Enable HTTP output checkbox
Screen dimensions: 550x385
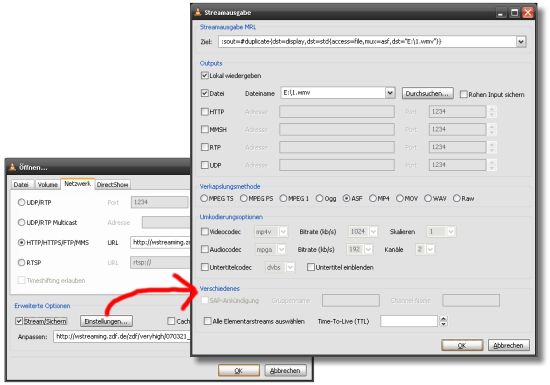click(204, 112)
